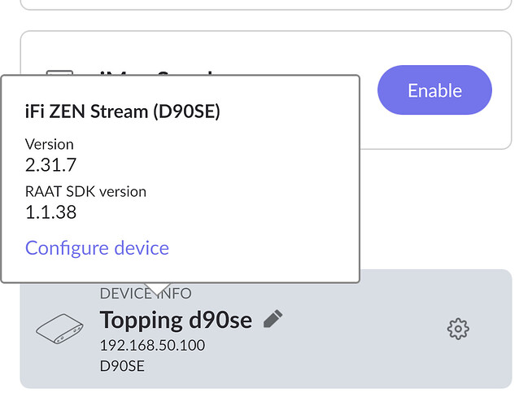Click the streamer device icon in the grey card
Viewport: 532px width, 406px height.
click(x=59, y=329)
